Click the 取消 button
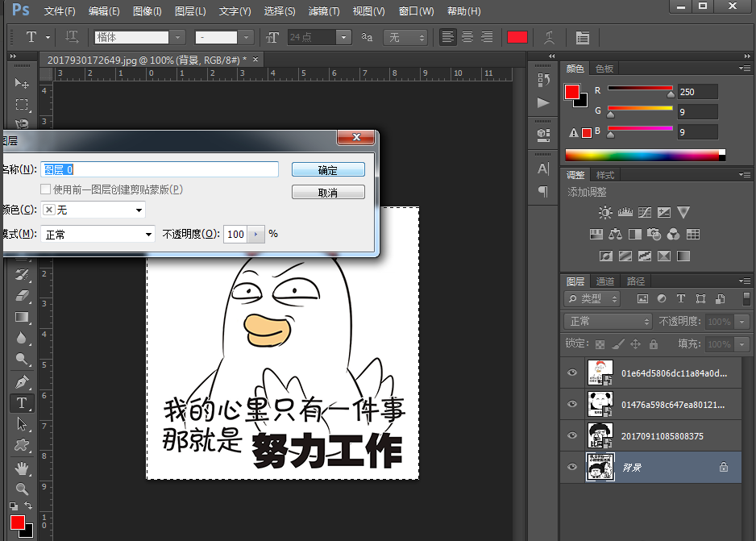 328,191
